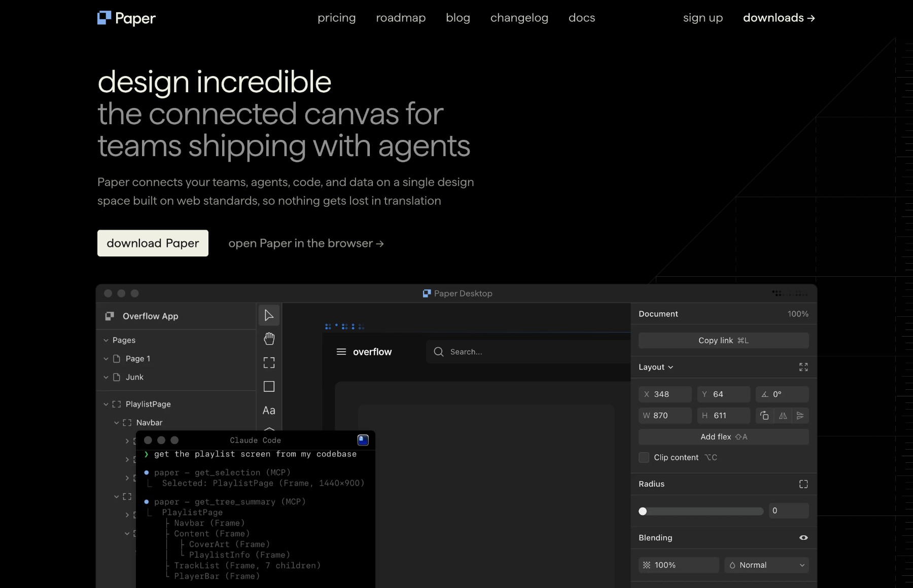The height and width of the screenshot is (588, 913).
Task: Select the Rectangle shape tool
Action: [x=269, y=387]
